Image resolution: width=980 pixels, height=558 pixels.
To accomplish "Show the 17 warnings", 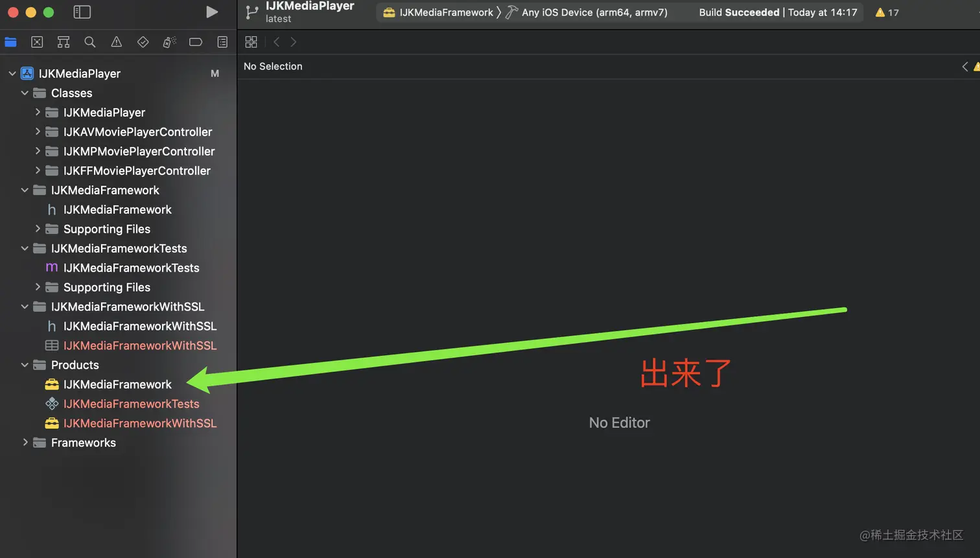I will coord(887,12).
